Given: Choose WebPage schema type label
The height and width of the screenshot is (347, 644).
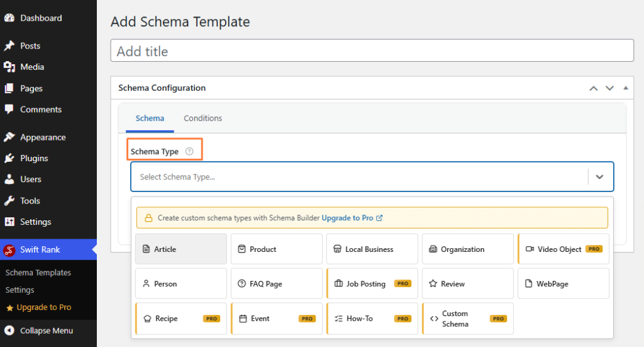Looking at the screenshot, I should [x=552, y=283].
